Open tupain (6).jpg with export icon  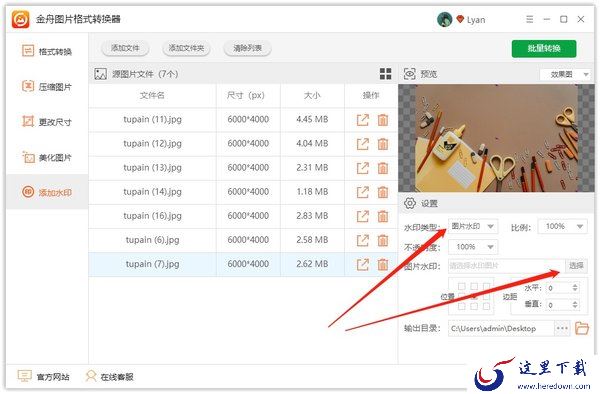coord(362,240)
